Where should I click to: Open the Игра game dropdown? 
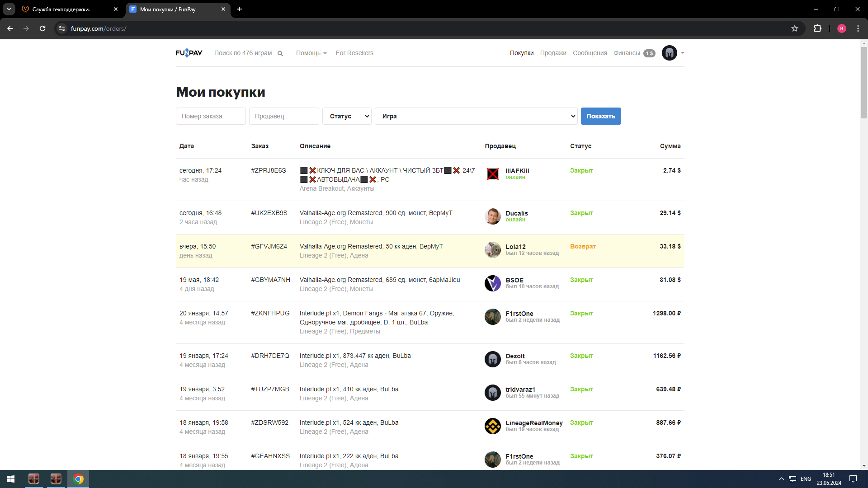click(x=476, y=116)
